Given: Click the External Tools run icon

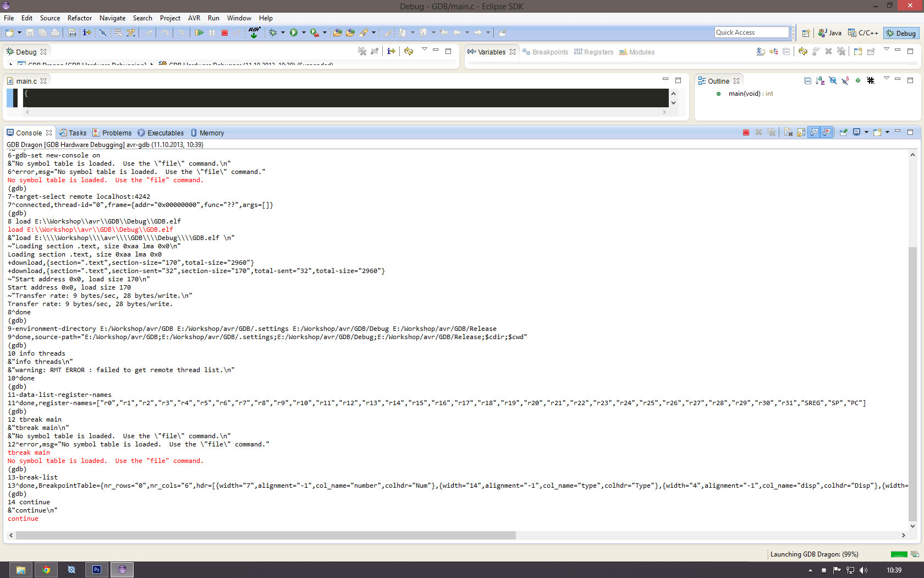Looking at the screenshot, I should (314, 33).
